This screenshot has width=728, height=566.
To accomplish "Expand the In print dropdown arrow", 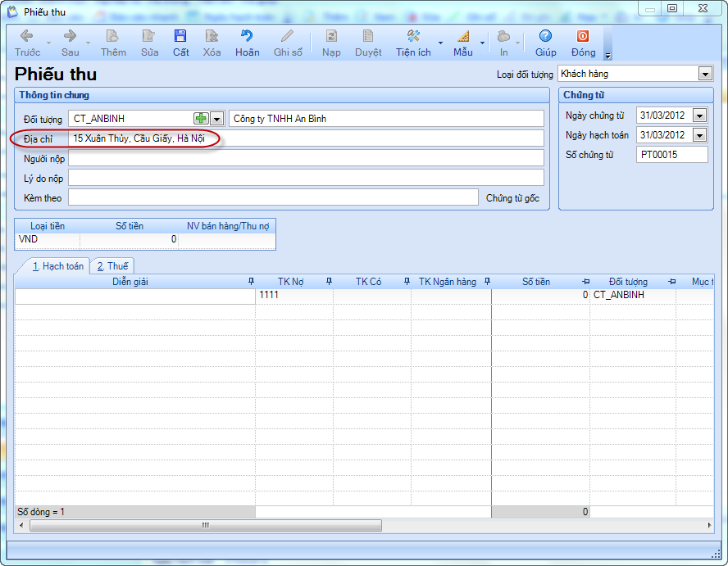I will click(517, 43).
